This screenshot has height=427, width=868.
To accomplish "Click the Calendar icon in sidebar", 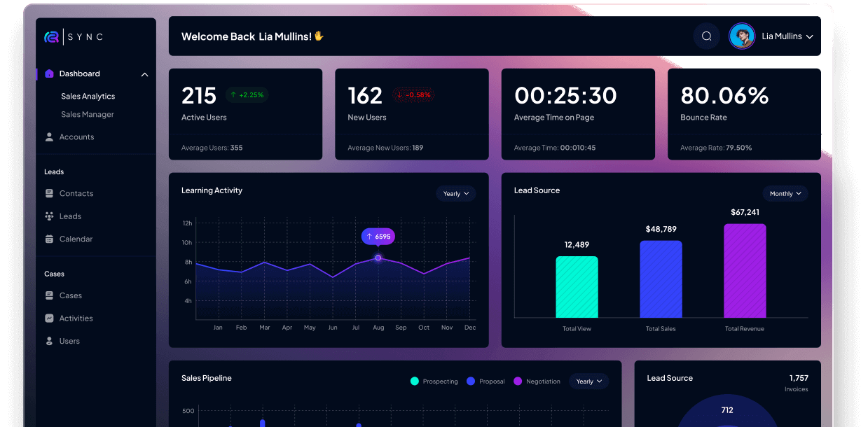I will click(49, 239).
